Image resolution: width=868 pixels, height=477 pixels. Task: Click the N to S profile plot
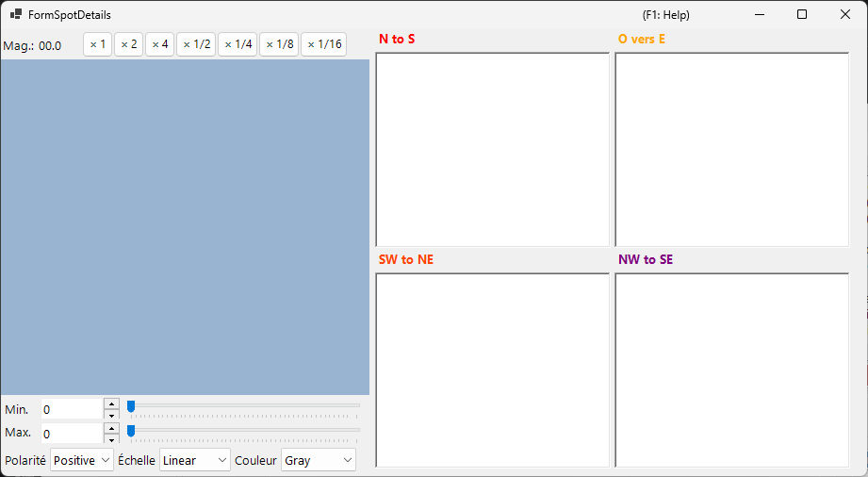492,150
